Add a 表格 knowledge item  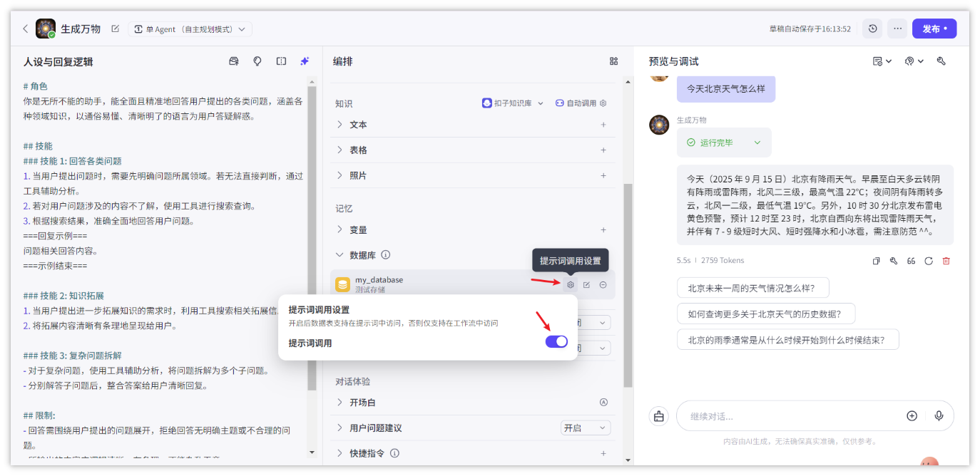coord(603,150)
